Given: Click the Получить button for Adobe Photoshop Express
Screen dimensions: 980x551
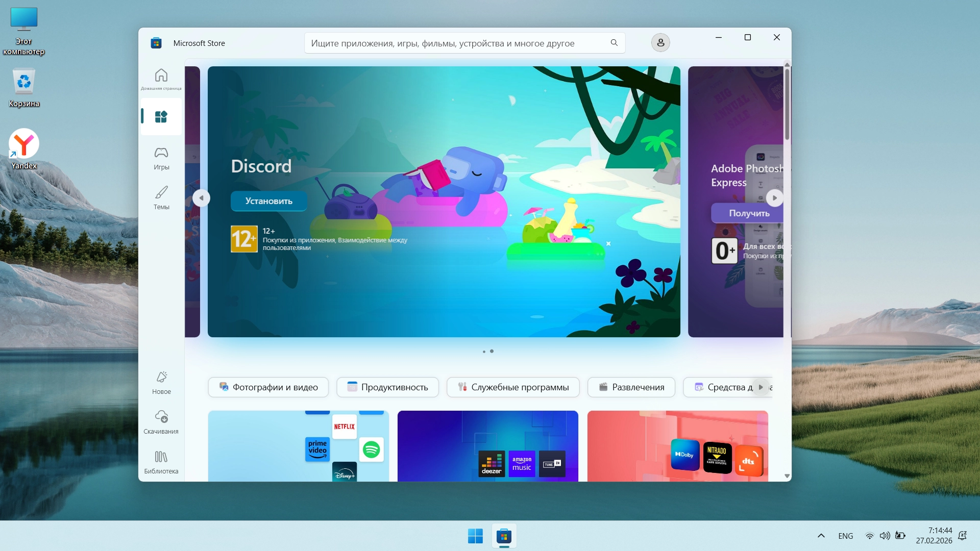Looking at the screenshot, I should pos(748,213).
